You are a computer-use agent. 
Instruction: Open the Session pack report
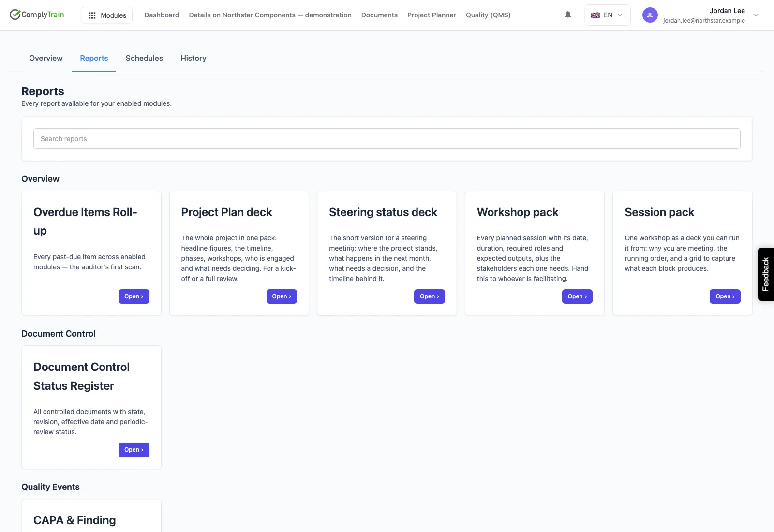[x=725, y=296]
